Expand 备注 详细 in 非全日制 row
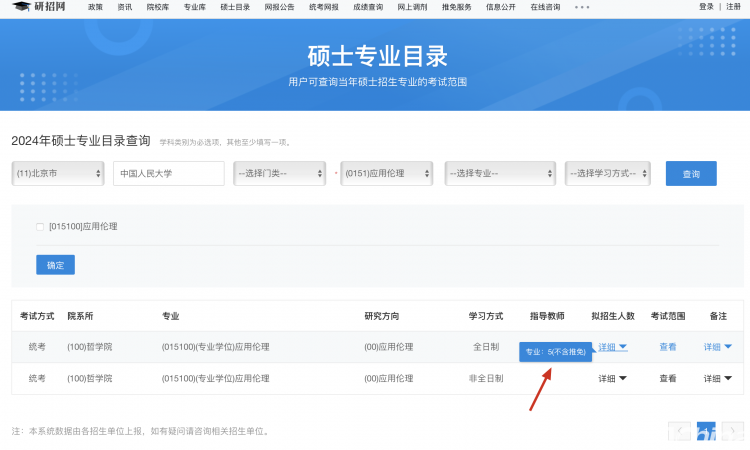The image size is (750, 450). [x=717, y=379]
